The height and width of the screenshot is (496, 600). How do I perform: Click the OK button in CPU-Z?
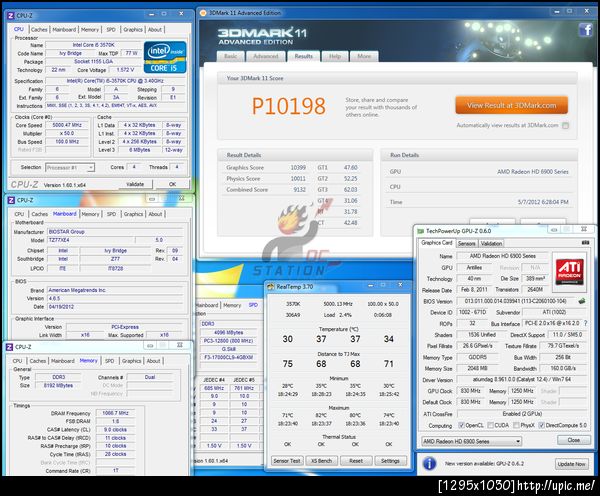tap(173, 184)
